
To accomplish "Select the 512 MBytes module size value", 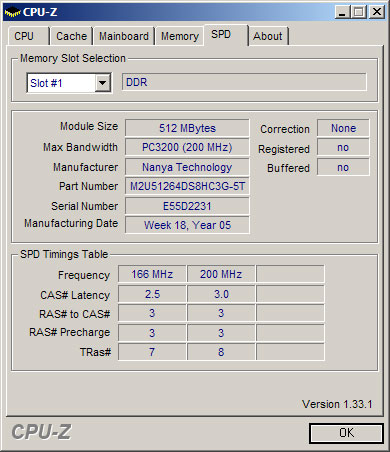I will point(187,128).
